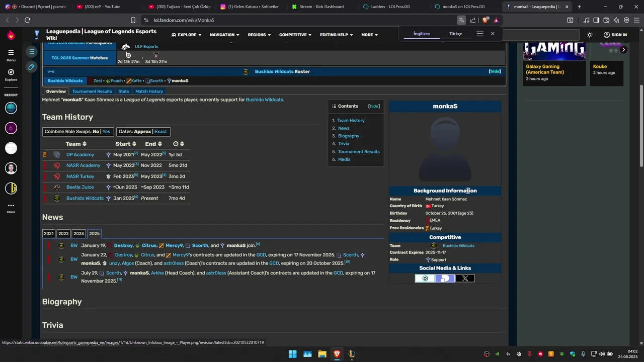The image size is (644, 362).
Task: Select the 2023 news tab
Action: 78,234
